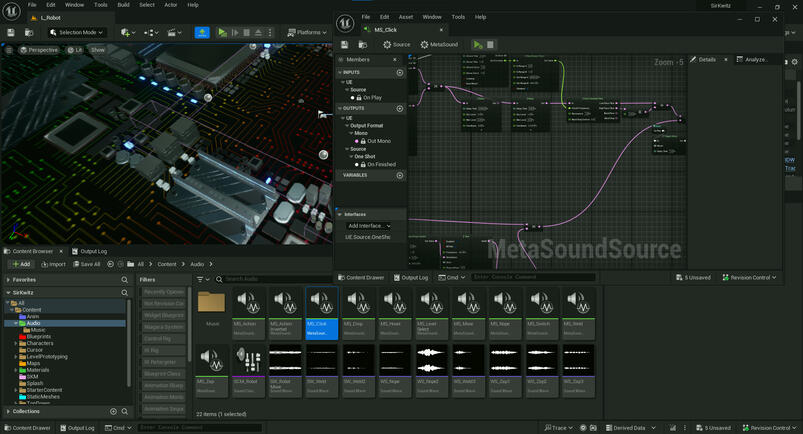Open Perspective viewport mode menu
This screenshot has height=434, width=803.
pyautogui.click(x=39, y=50)
